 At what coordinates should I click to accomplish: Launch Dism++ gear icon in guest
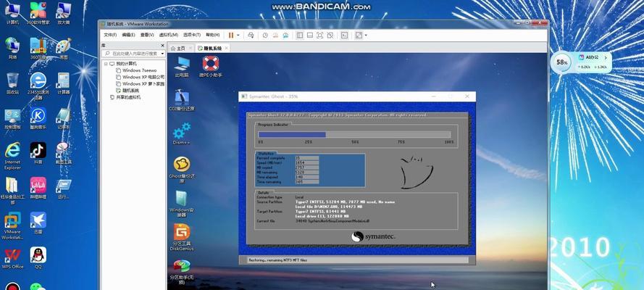(x=182, y=133)
